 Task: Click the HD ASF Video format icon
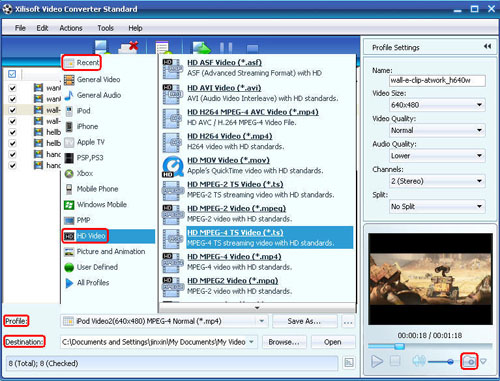click(x=173, y=68)
